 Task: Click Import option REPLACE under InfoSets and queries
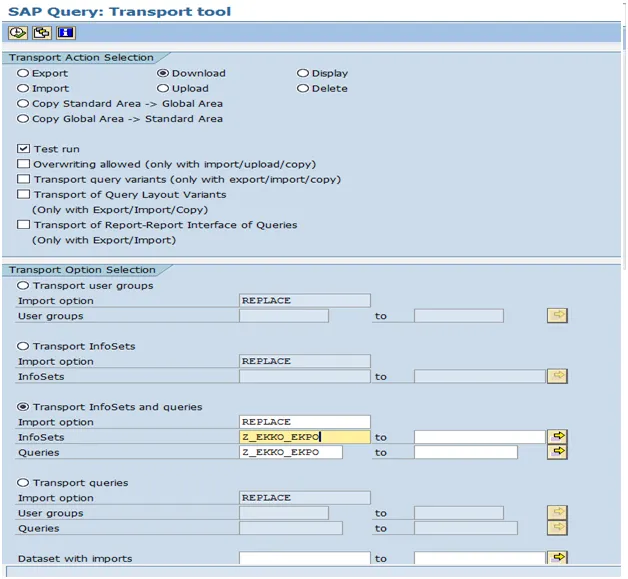tap(305, 422)
